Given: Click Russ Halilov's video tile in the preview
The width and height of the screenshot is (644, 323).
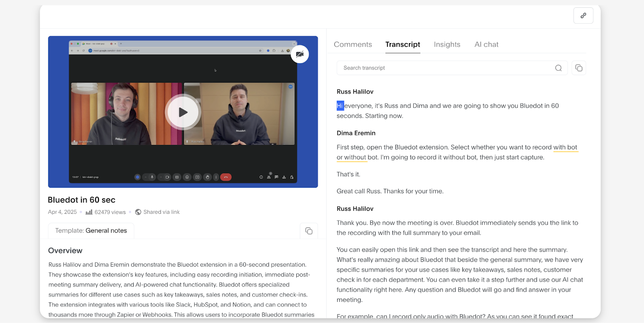Looking at the screenshot, I should [239, 114].
